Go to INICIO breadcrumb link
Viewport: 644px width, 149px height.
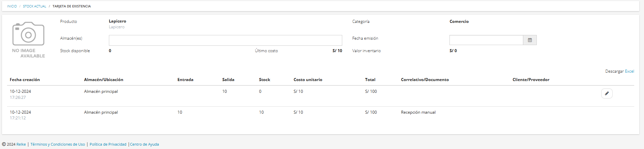click(x=12, y=6)
